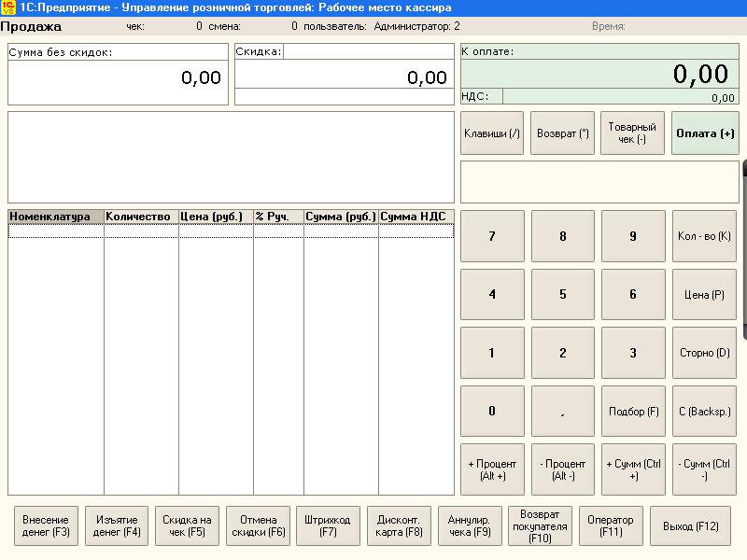Click Отмена скидки (F6) button
The image size is (747, 560).
point(259,525)
